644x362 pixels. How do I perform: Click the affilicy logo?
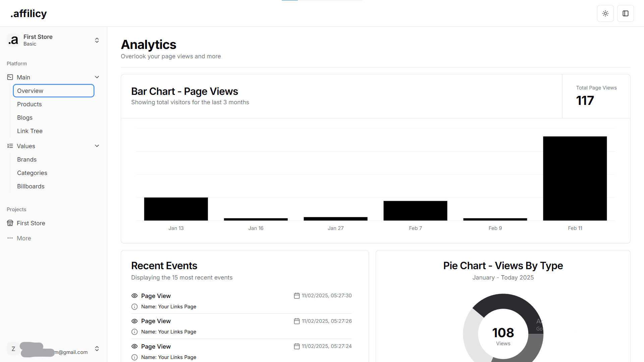coord(29,13)
